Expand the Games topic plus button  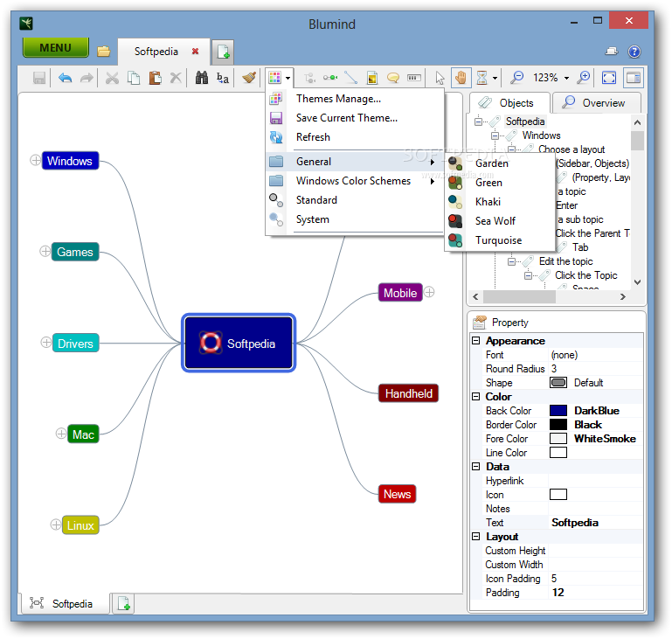click(x=45, y=251)
